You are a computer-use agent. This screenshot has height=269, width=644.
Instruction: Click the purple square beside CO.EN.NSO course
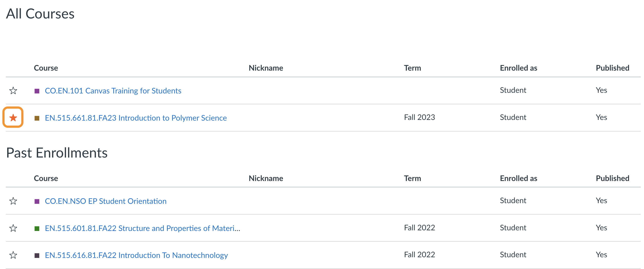point(37,201)
